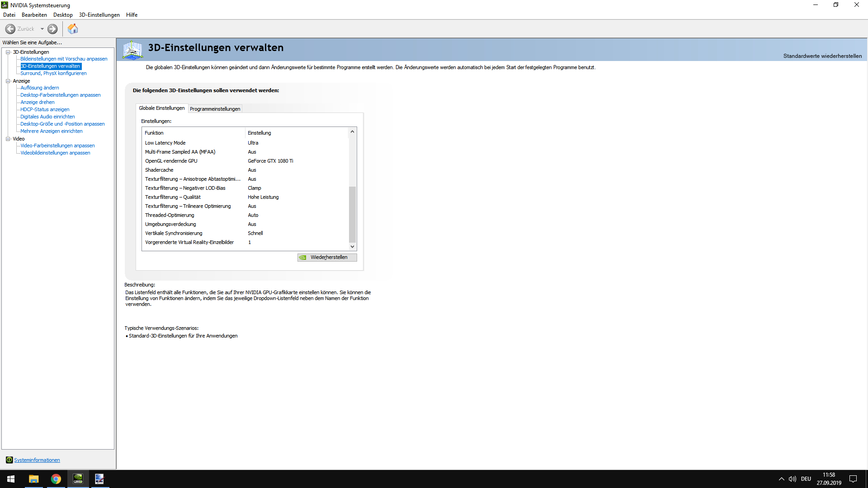Click the Forward arrow toolbar icon
The image size is (868, 488).
click(x=52, y=29)
